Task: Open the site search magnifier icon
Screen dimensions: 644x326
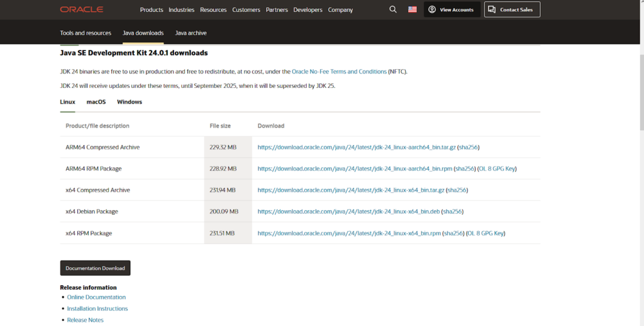Action: (x=393, y=9)
